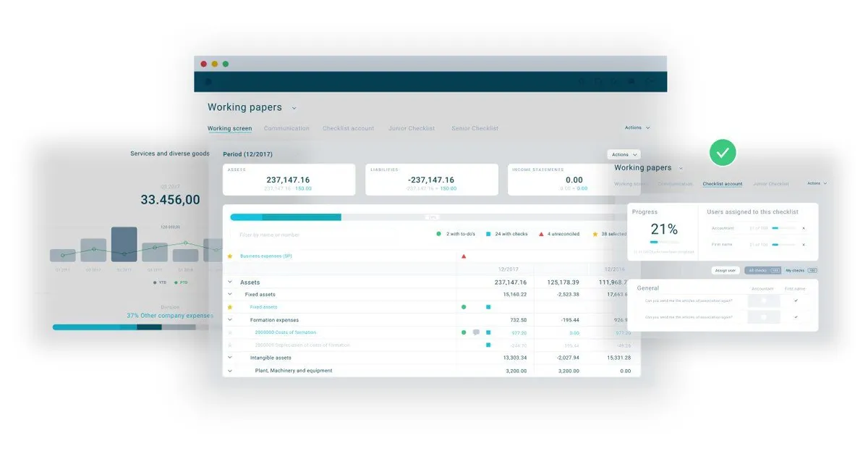This screenshot has width=868, height=454.
Task: Collapse the Assets row chevron
Action: coord(230,282)
